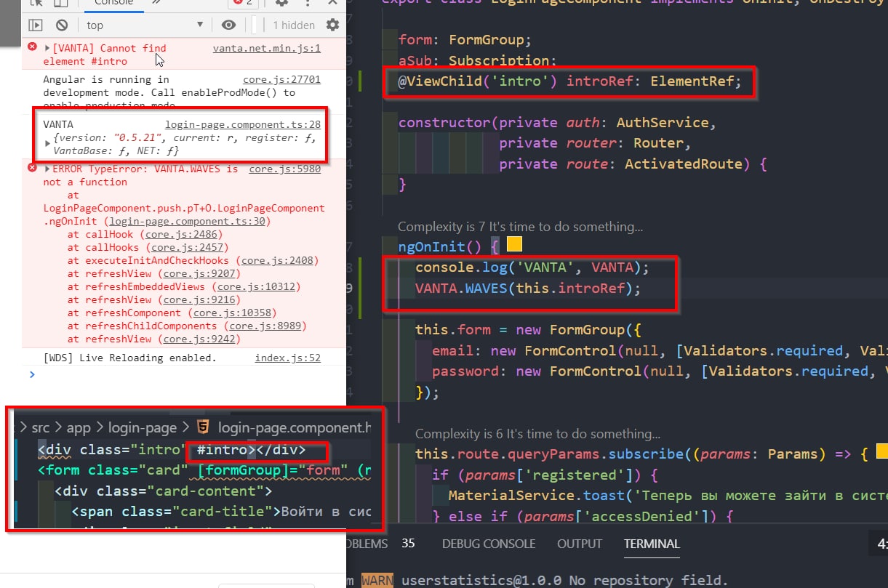Clear the console with the ban icon

coord(62,25)
